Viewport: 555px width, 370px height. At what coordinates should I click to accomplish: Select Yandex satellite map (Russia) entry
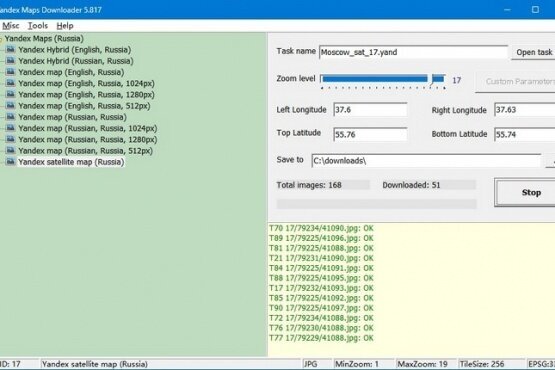coord(71,162)
